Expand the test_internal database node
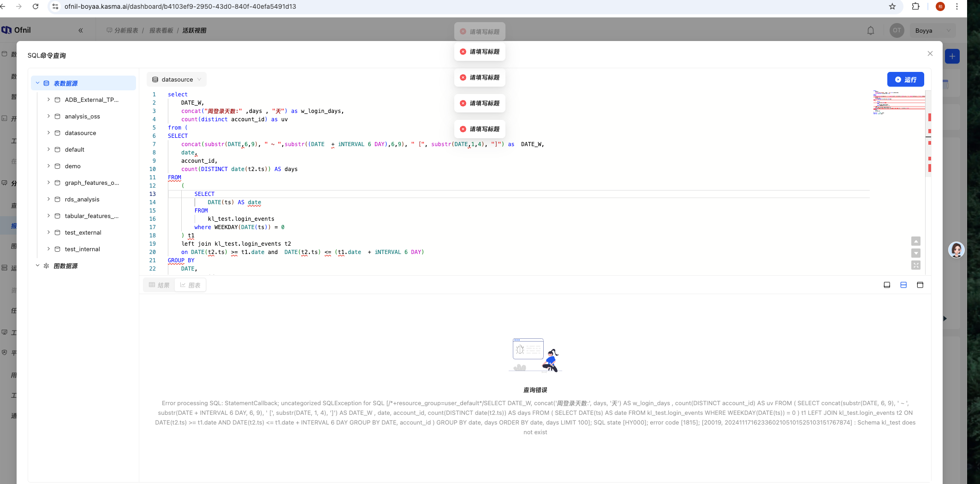 pyautogui.click(x=48, y=249)
